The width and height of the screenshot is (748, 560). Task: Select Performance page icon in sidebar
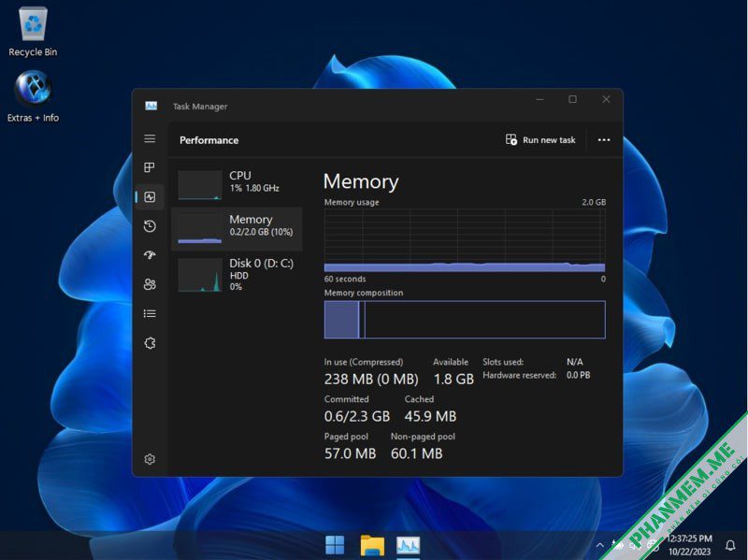click(x=150, y=196)
